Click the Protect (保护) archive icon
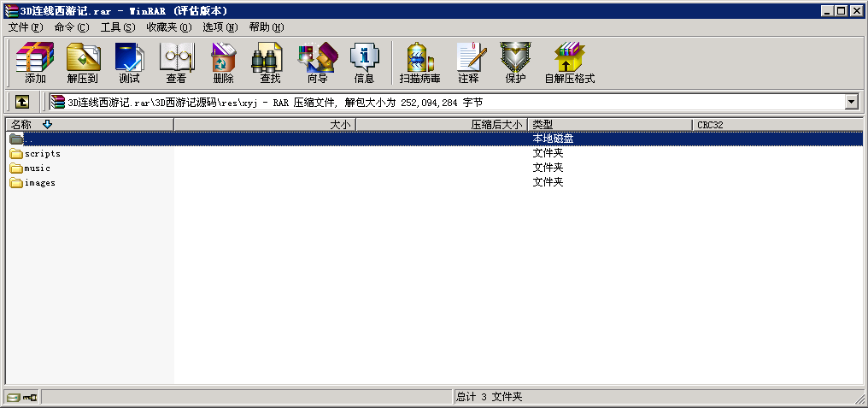Image resolution: width=868 pixels, height=408 pixels. pyautogui.click(x=515, y=63)
